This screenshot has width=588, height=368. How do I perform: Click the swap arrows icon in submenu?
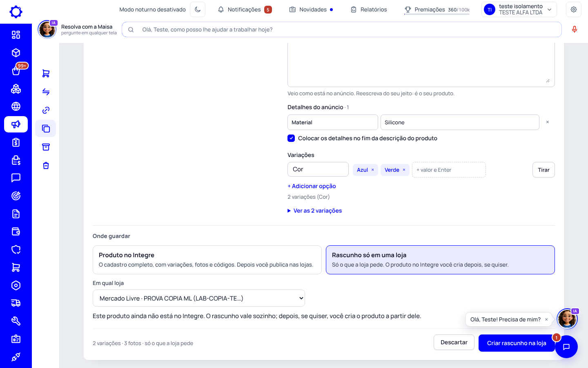tap(46, 92)
